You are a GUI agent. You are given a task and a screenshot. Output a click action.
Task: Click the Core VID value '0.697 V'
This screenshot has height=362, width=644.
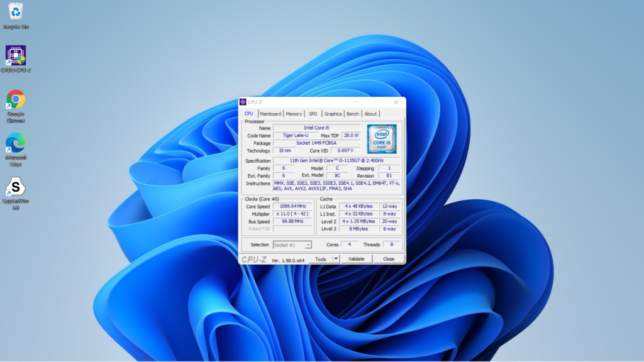(x=345, y=151)
